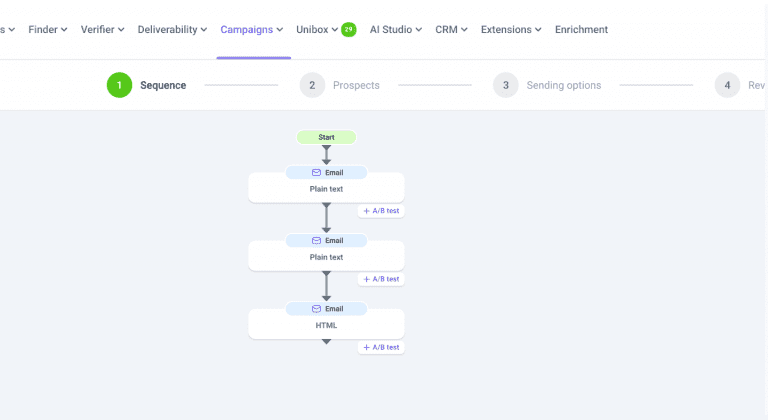
Task: Go to the Enrichment menu item
Action: pyautogui.click(x=581, y=29)
